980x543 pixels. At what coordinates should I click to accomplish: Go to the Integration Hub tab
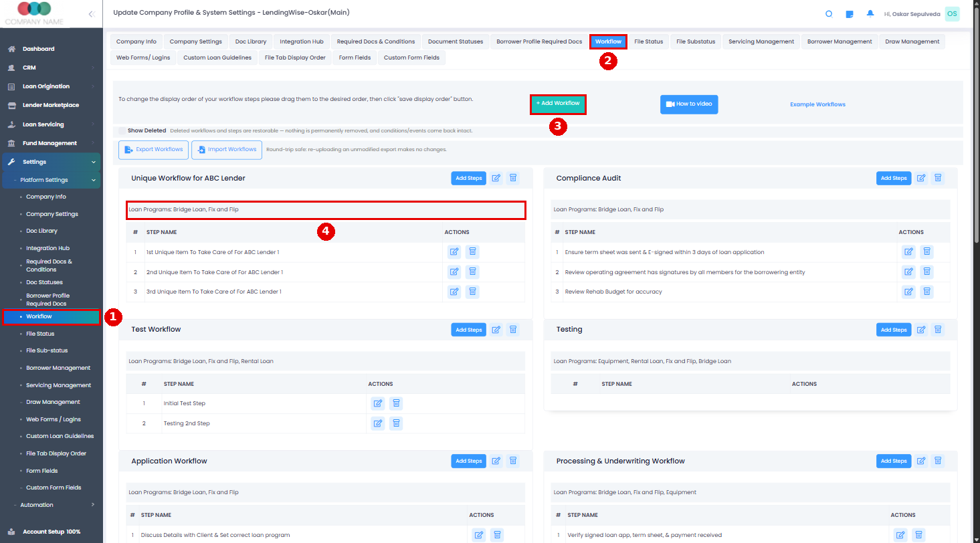[302, 41]
